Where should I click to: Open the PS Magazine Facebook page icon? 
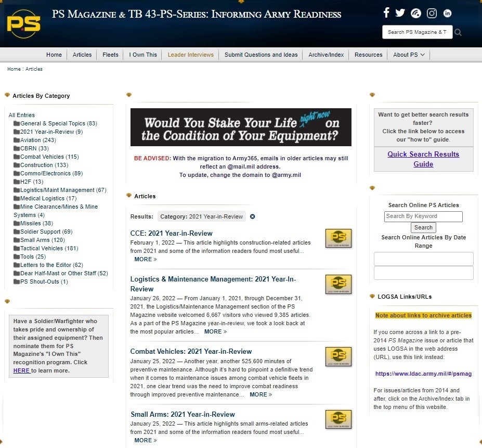coord(386,12)
